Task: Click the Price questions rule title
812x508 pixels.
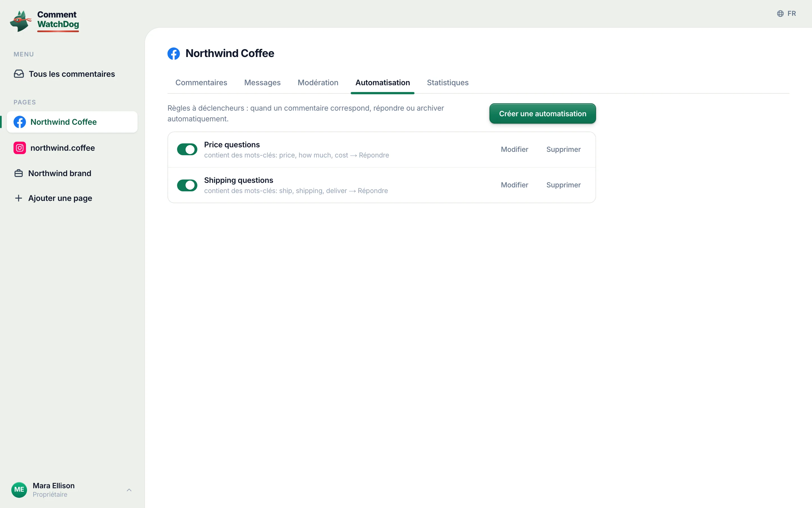Action: 232,145
